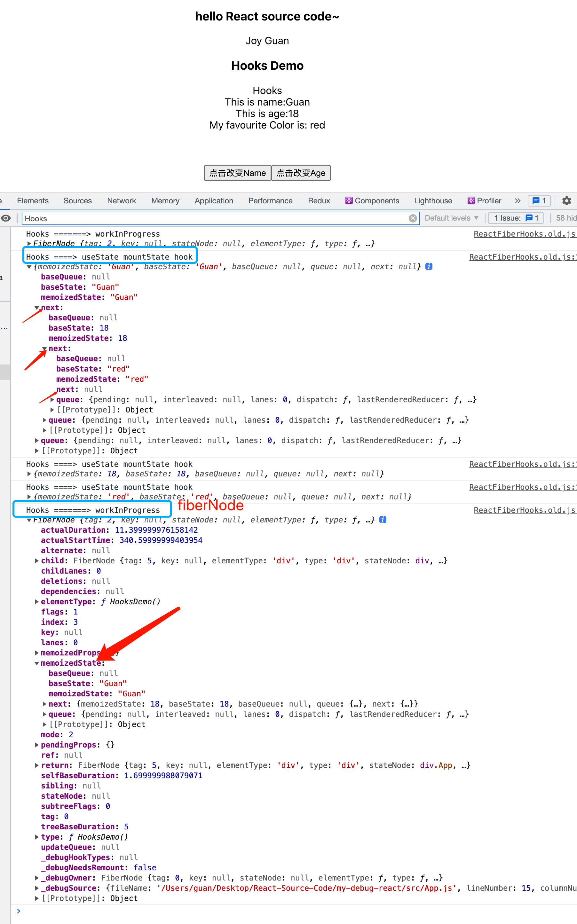Click the 点击改变Name button
Viewport: 577px width, 924px height.
[237, 173]
